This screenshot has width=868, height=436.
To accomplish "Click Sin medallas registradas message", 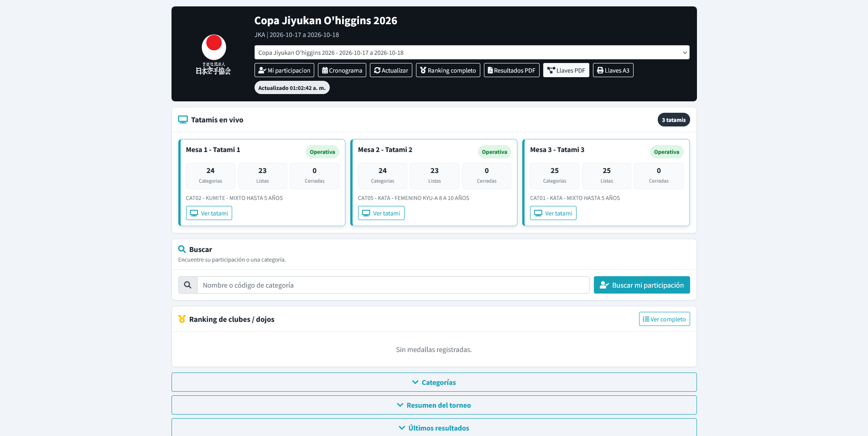I will pyautogui.click(x=434, y=350).
